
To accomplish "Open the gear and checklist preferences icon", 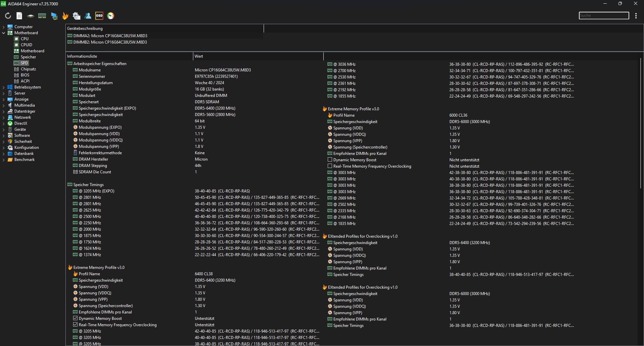I will [76, 16].
